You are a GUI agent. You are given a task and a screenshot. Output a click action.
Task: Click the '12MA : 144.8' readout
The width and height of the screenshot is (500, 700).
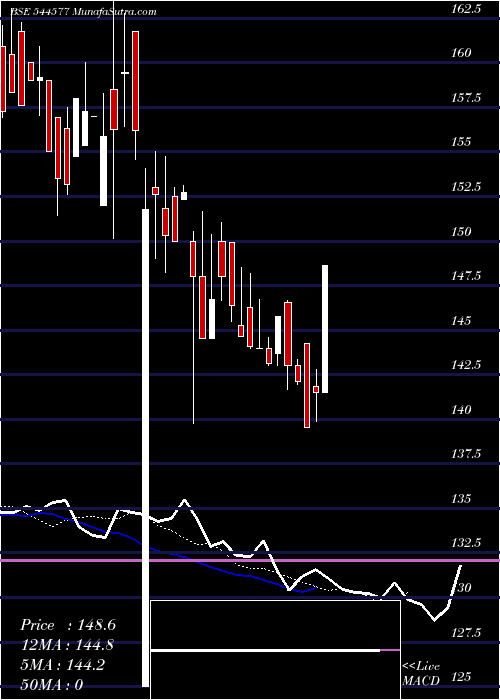click(67, 645)
